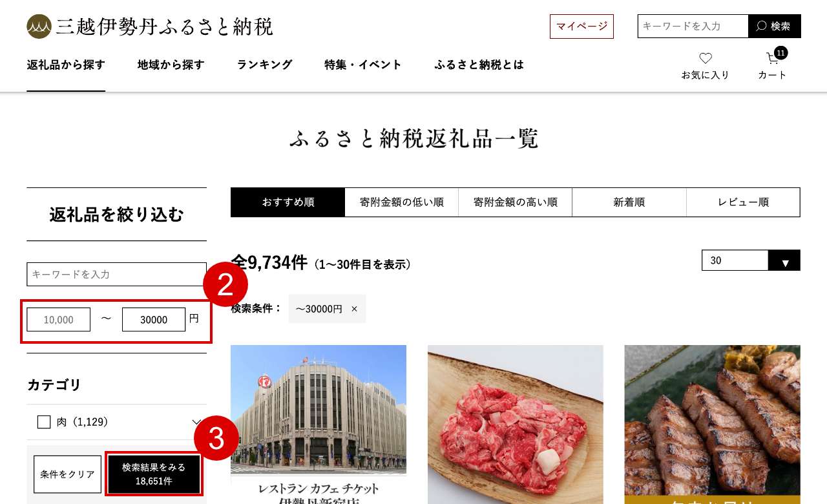Sort results by レビュー順
The height and width of the screenshot is (504, 827).
tap(743, 202)
